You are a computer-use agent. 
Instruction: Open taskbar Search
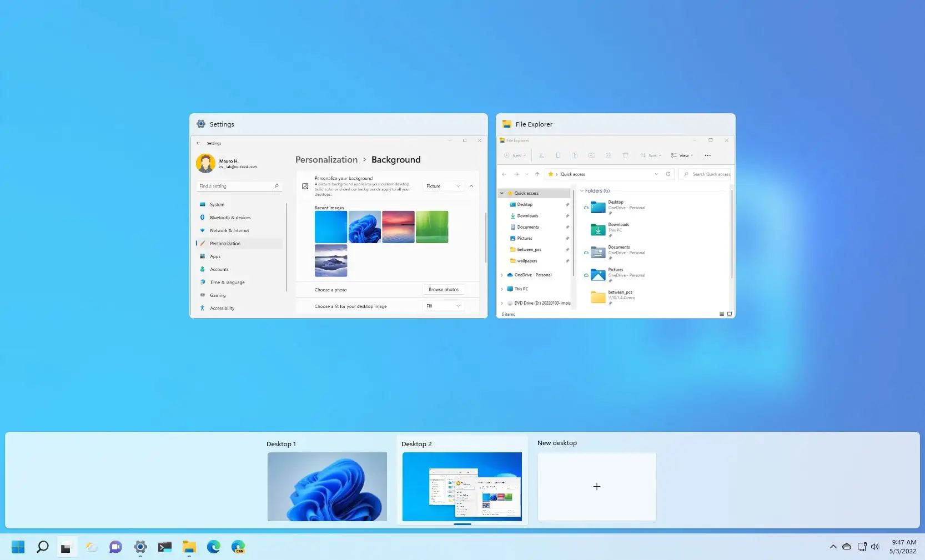43,547
